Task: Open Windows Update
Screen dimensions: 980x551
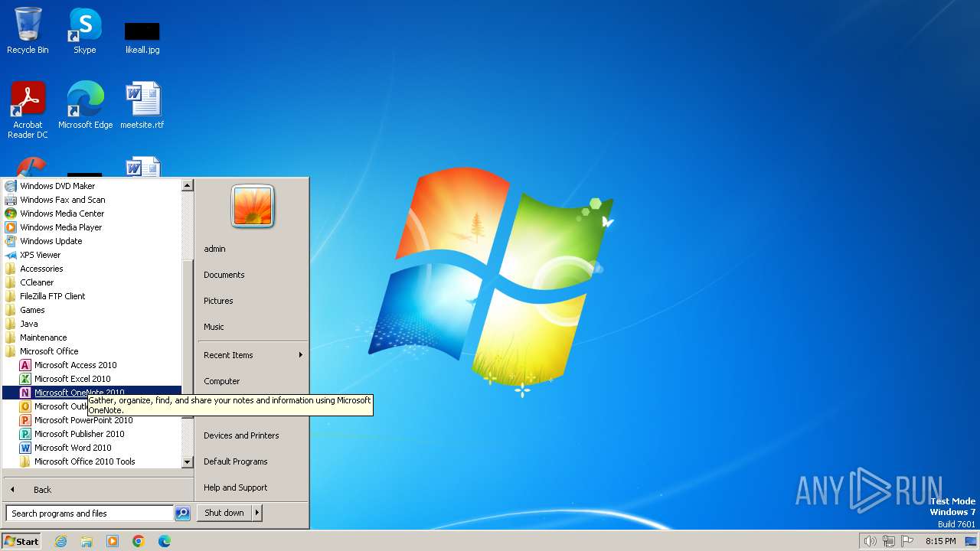Action: pos(92,241)
